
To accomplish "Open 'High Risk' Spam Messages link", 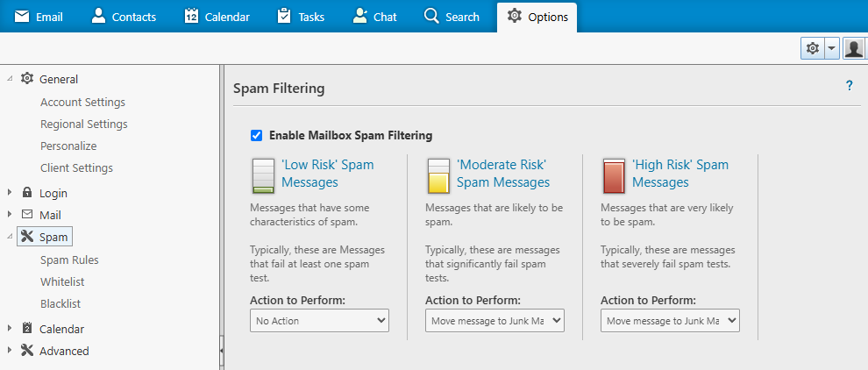I will pos(680,174).
